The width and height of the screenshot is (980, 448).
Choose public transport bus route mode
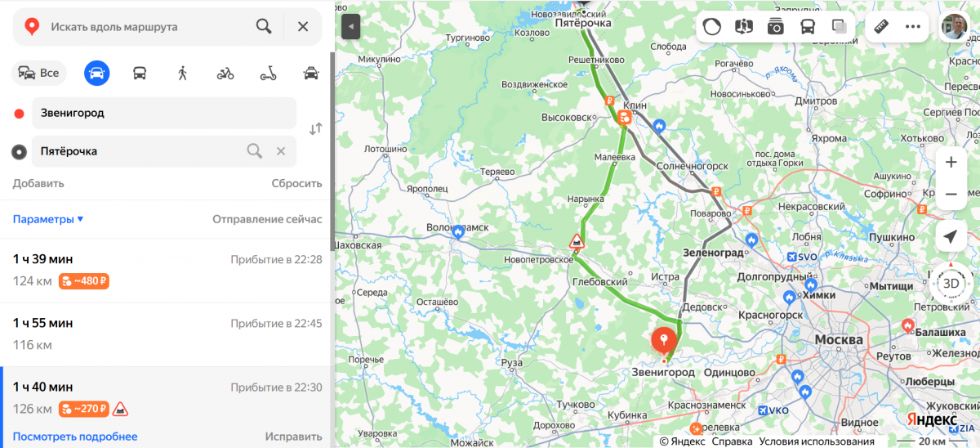click(140, 73)
